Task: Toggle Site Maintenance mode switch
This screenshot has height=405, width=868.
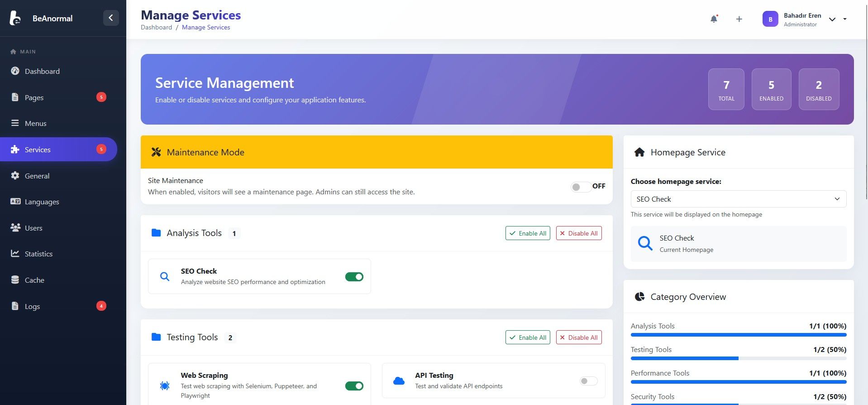Action: coord(581,187)
